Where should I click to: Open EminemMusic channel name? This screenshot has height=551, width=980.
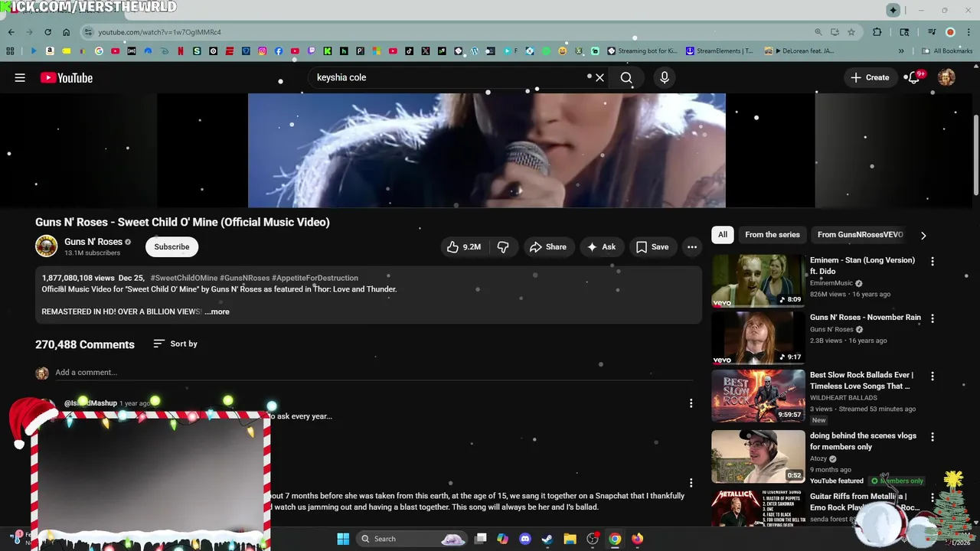[x=831, y=283]
